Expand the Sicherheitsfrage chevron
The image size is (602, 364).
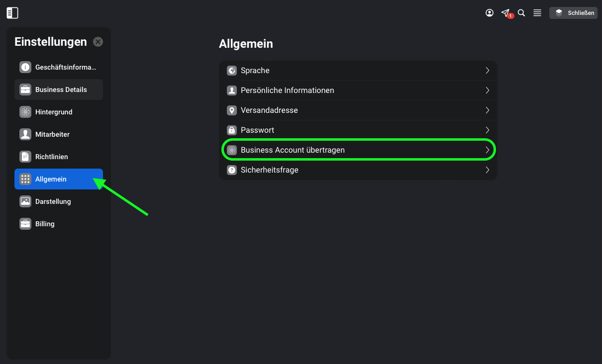tap(488, 170)
